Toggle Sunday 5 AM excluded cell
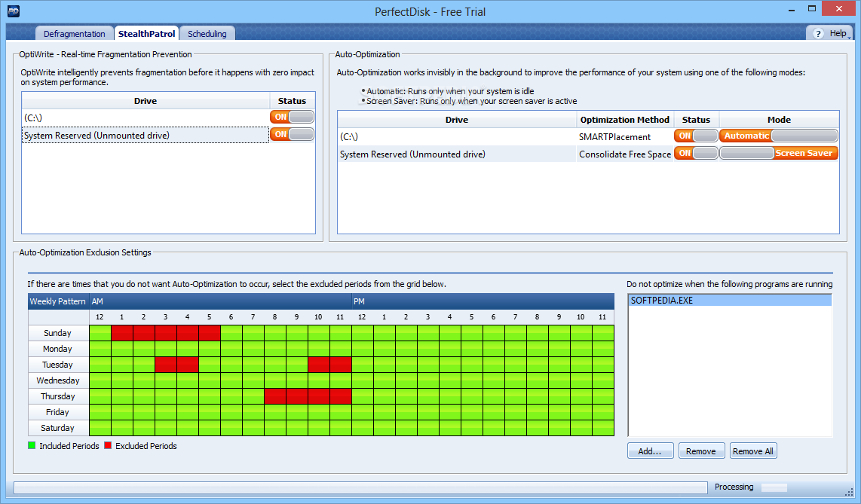The image size is (861, 504). pos(210,333)
